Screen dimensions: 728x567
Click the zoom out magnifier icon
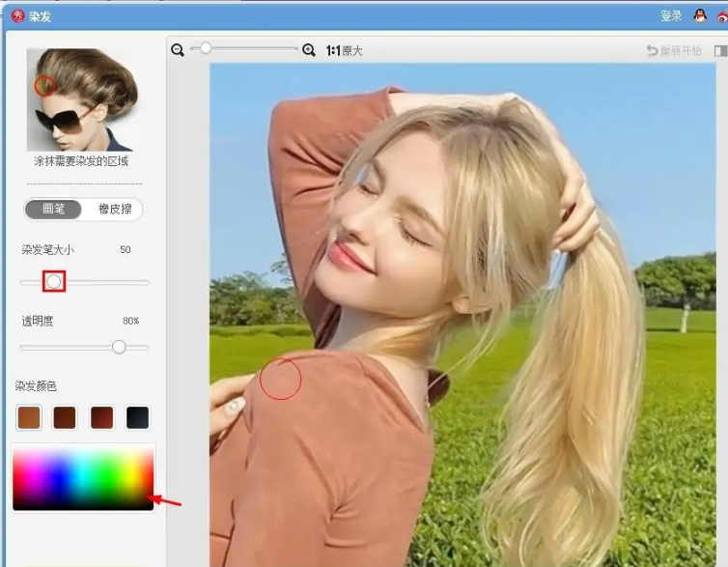pos(178,49)
